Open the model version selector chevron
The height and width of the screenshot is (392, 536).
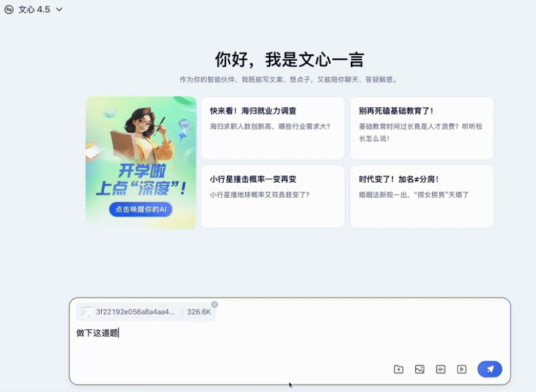[58, 9]
